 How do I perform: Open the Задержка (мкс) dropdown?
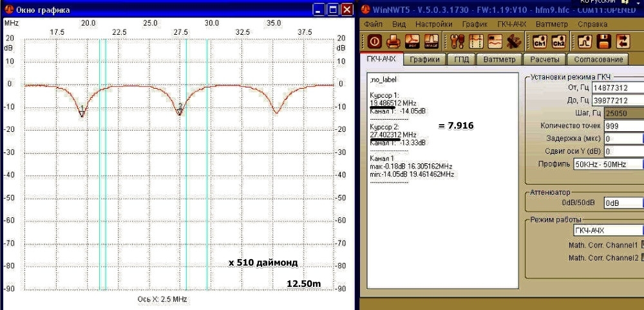point(623,139)
